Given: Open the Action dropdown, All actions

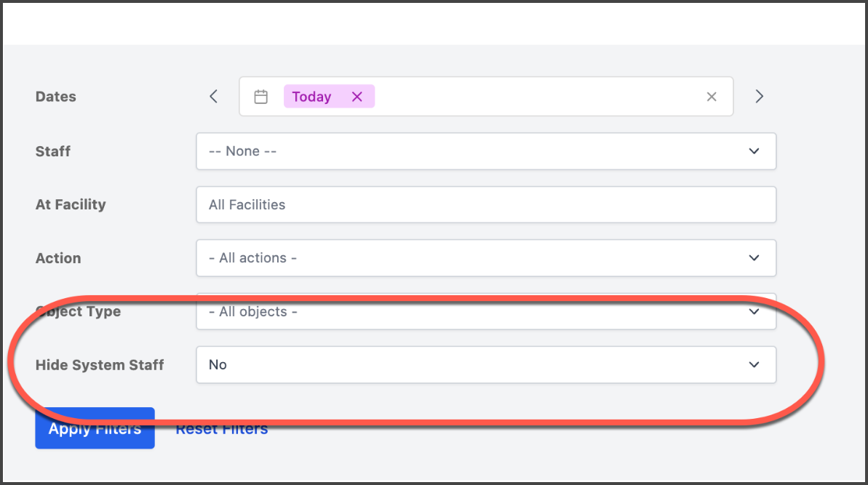Looking at the screenshot, I should pos(486,257).
